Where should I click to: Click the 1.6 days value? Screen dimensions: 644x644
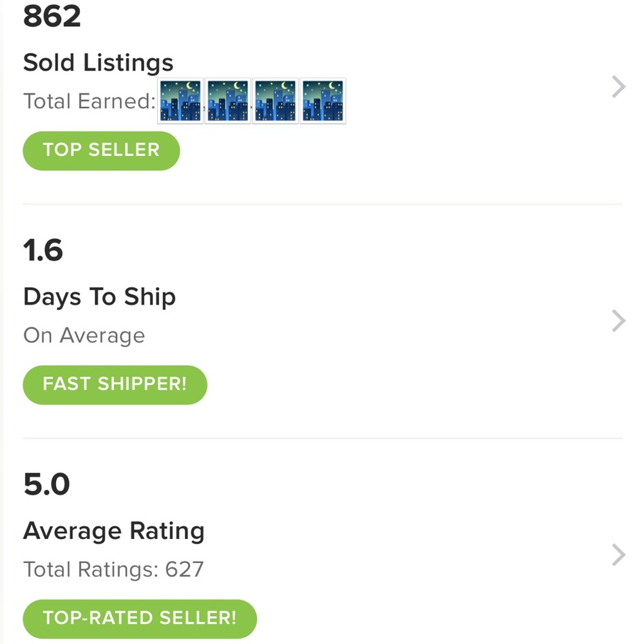[x=43, y=250]
